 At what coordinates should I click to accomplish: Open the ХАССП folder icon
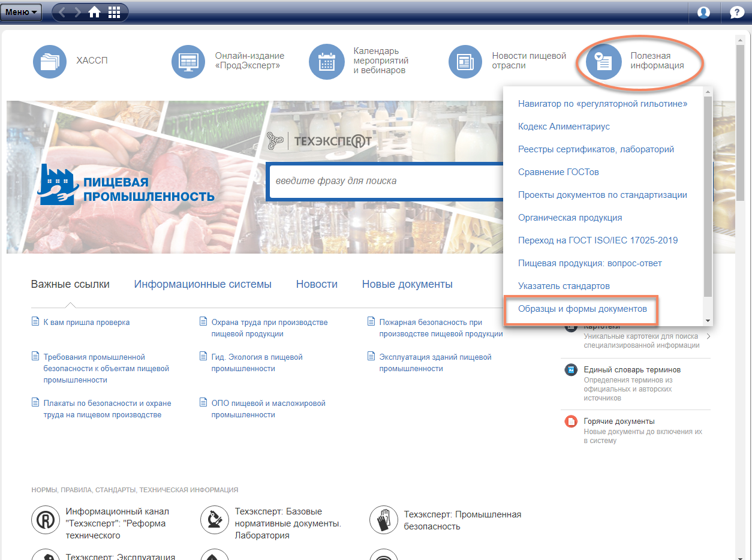(50, 61)
